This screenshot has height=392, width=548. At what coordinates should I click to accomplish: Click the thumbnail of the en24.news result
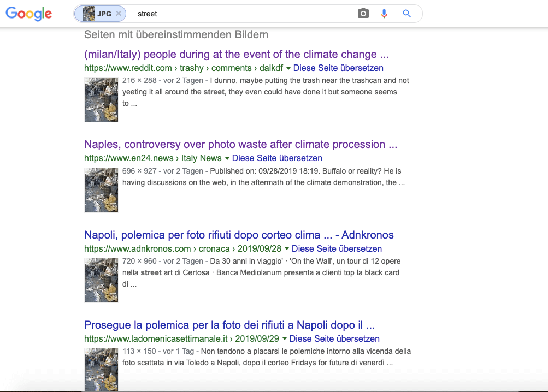point(102,190)
